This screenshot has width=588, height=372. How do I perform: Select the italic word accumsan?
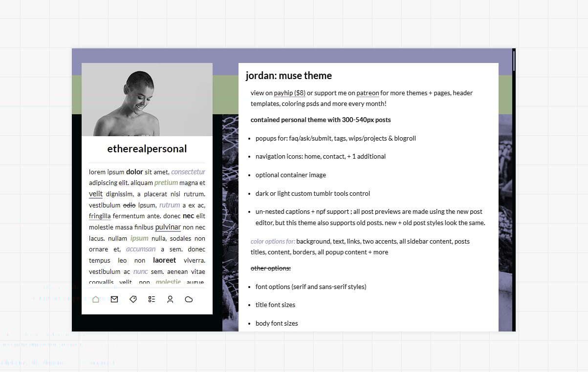point(141,249)
